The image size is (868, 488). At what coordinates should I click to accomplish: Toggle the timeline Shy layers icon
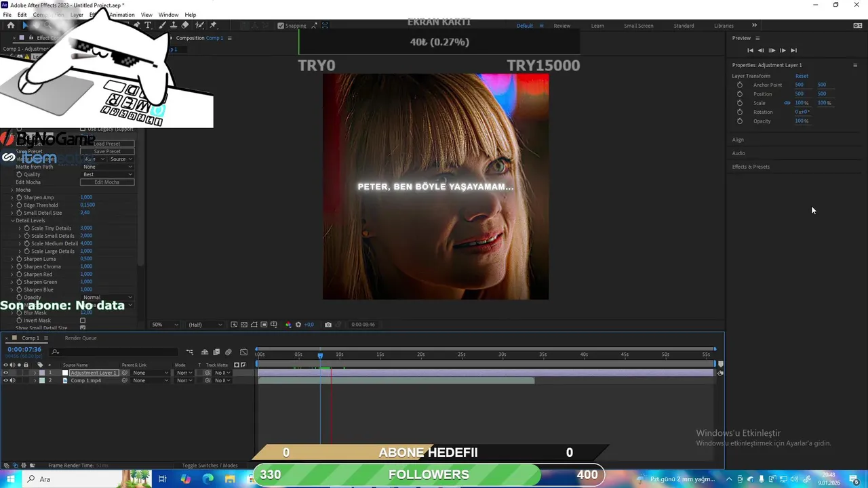[x=205, y=352]
